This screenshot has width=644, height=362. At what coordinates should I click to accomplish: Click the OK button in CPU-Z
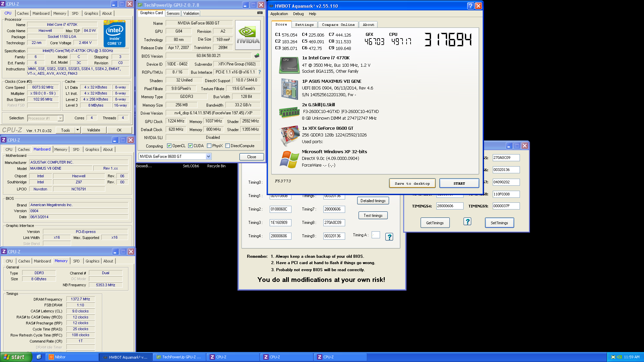(119, 130)
